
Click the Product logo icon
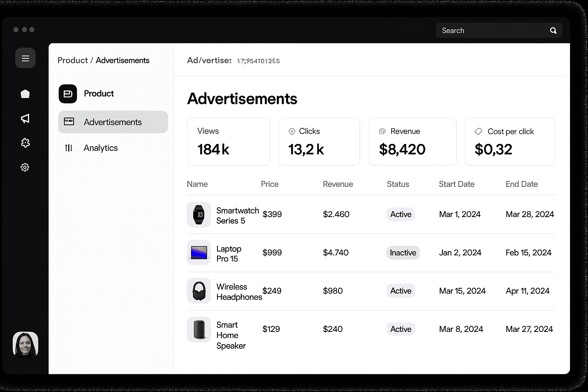coord(68,94)
